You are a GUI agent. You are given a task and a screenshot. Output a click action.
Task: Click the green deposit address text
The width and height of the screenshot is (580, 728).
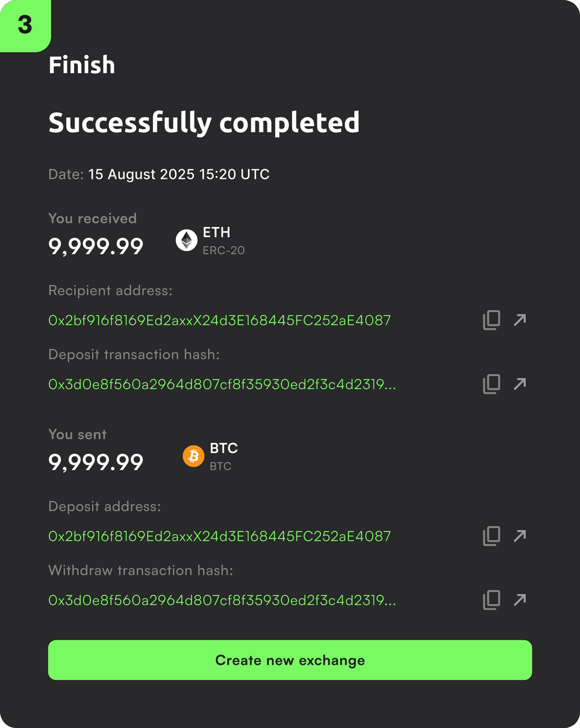[x=219, y=536]
